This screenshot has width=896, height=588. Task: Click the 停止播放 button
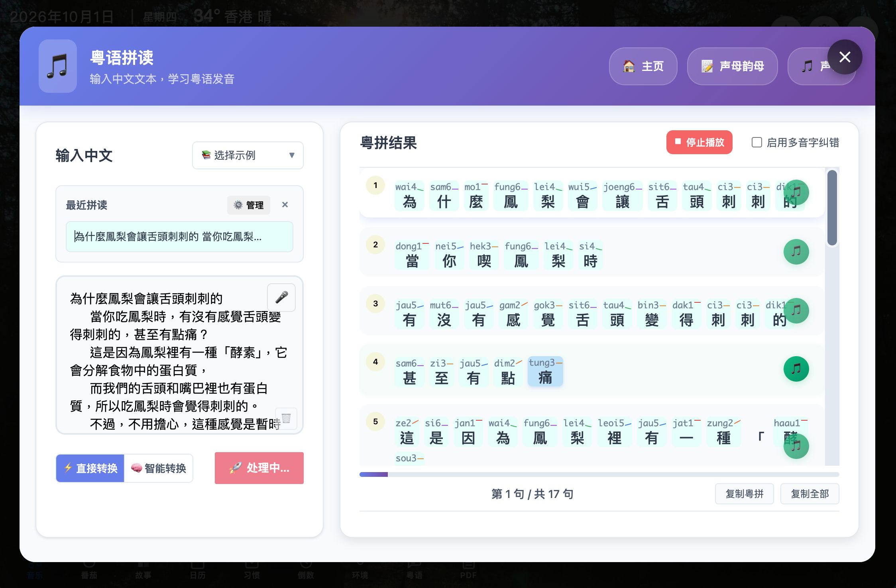700,142
